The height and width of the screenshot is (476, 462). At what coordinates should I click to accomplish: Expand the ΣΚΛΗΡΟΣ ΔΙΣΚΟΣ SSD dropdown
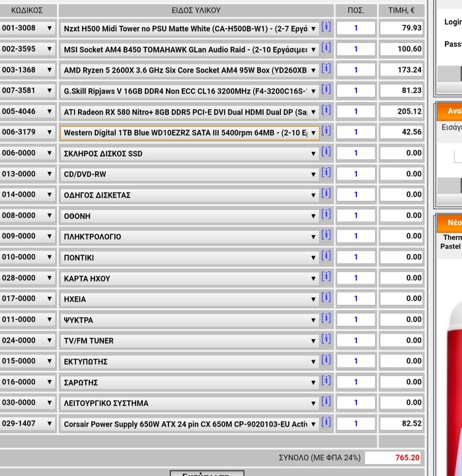190,153
